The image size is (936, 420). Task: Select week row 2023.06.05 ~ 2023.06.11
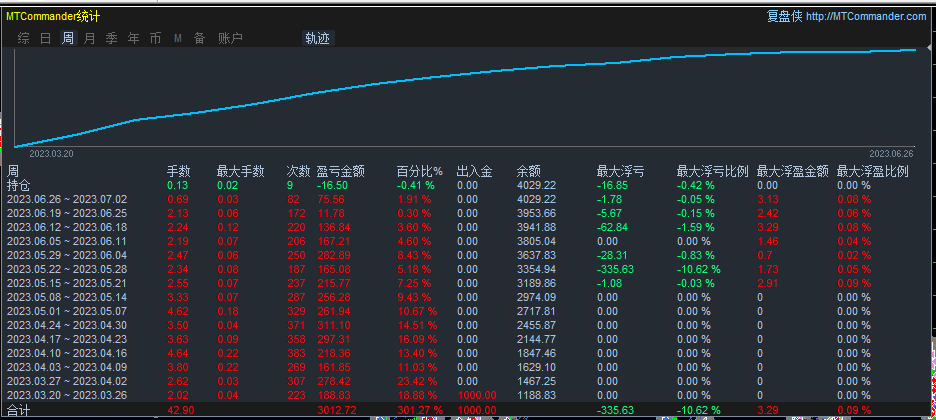pos(467,241)
